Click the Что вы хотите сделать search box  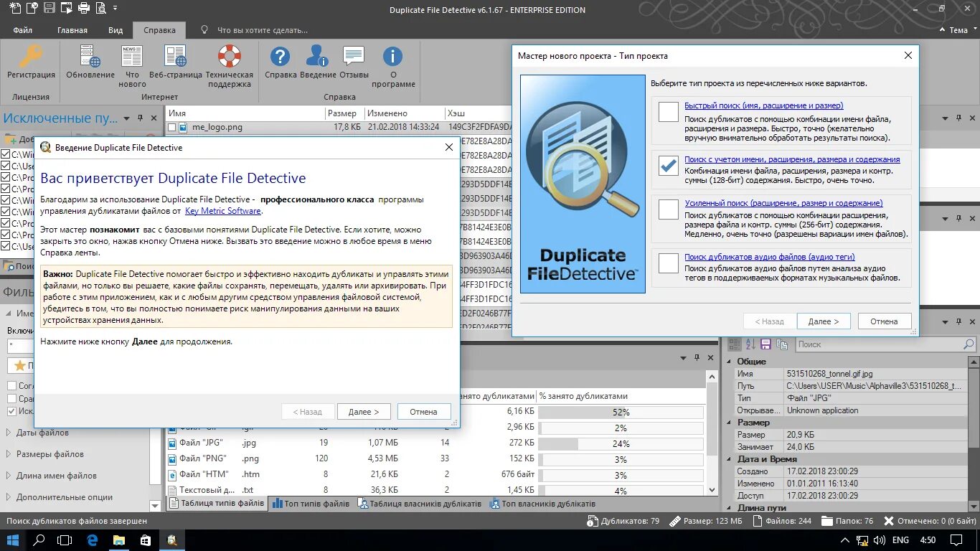(263, 30)
